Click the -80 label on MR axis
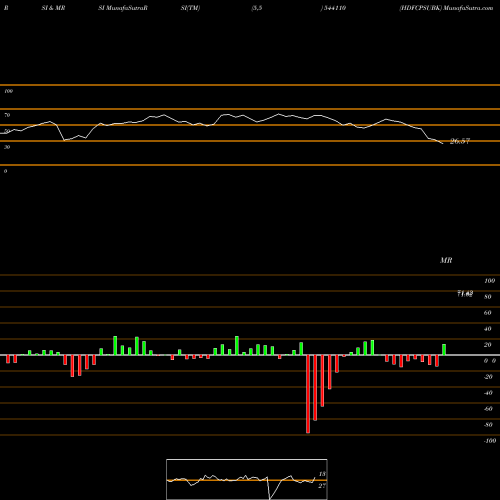 pyautogui.click(x=488, y=425)
